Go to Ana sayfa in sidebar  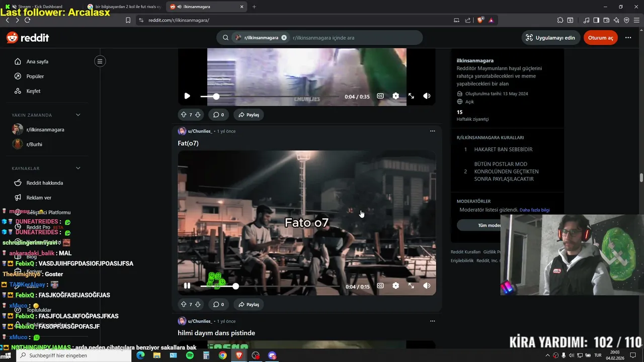point(37,61)
